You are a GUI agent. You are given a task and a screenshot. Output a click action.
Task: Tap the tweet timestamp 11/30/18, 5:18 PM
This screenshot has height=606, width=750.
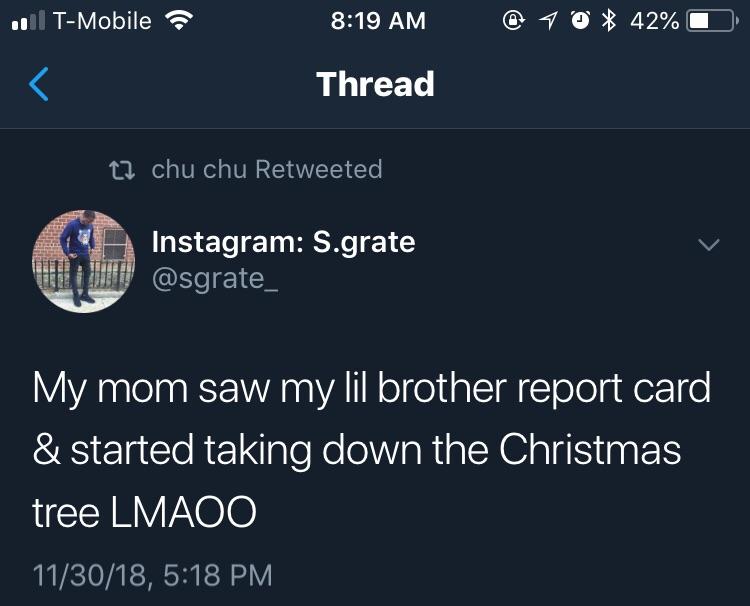click(x=152, y=575)
